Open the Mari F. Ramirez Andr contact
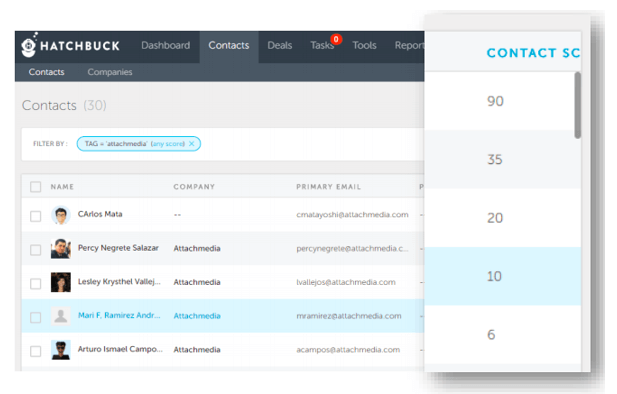617x394 pixels. (x=119, y=315)
